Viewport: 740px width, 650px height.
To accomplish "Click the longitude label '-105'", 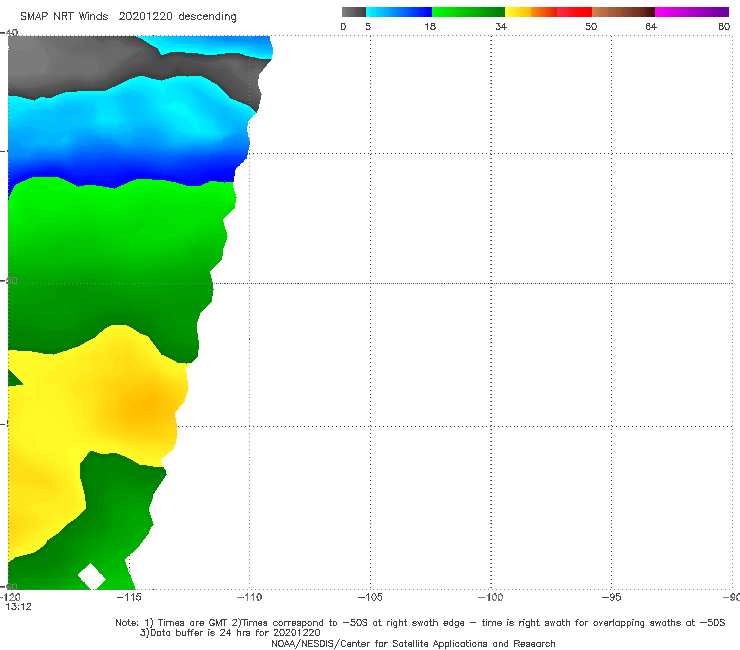I will point(370,597).
